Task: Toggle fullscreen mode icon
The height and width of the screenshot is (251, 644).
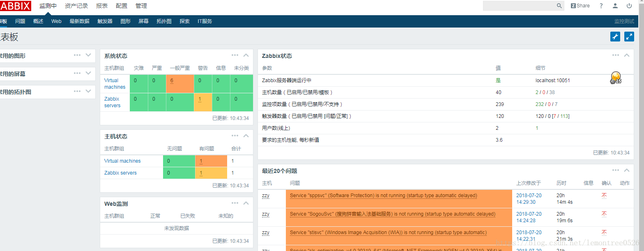Action: pos(629,37)
